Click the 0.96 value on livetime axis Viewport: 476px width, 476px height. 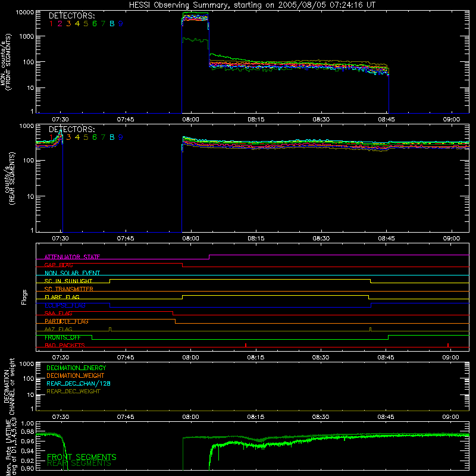[27, 441]
